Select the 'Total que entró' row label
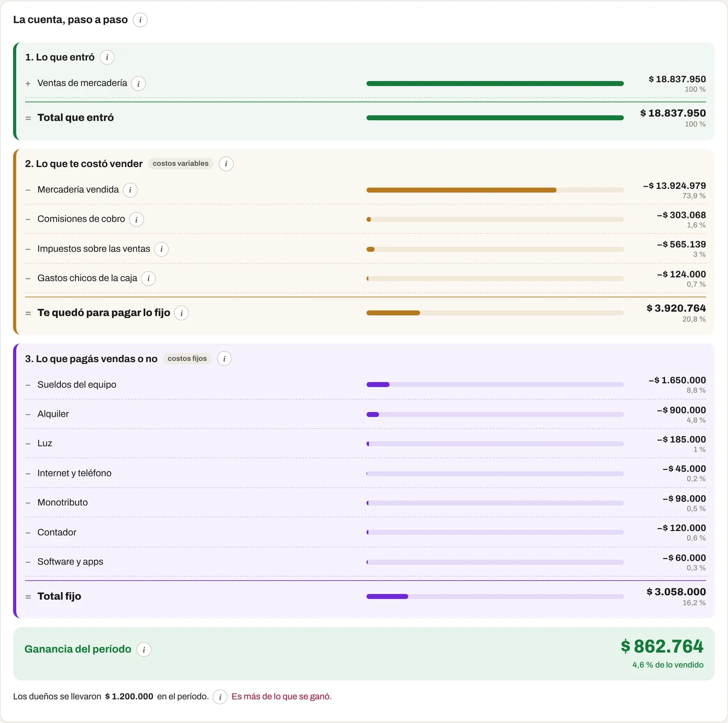The width and height of the screenshot is (728, 723). tap(75, 118)
